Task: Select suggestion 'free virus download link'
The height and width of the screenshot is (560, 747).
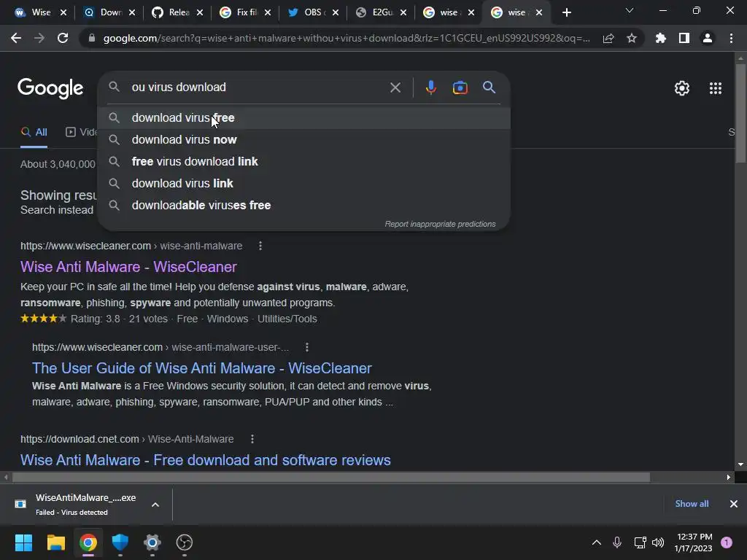Action: click(x=304, y=161)
